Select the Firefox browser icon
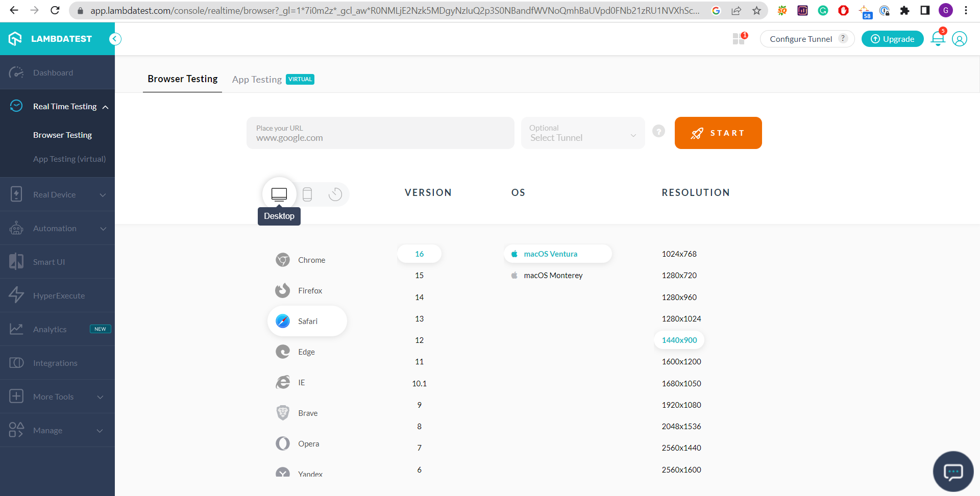Viewport: 980px width, 496px height. [x=283, y=290]
